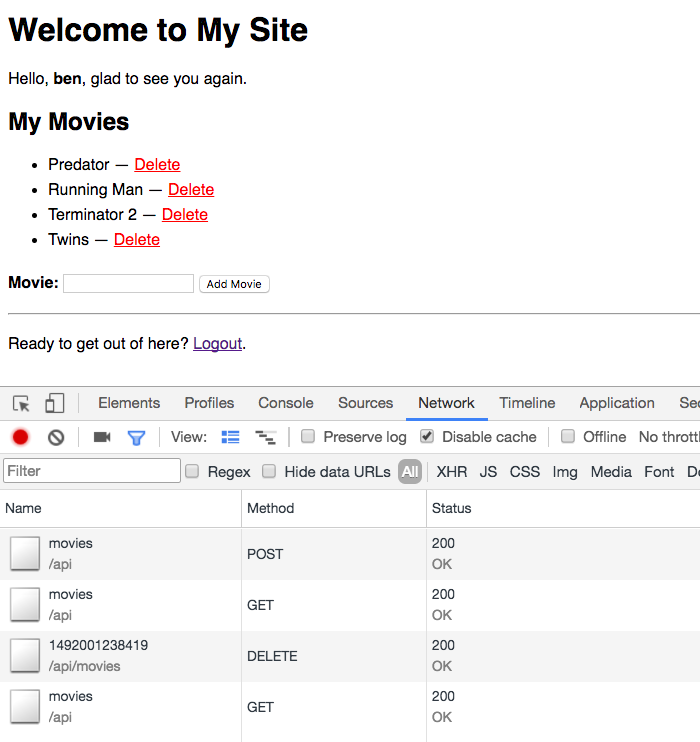Select the All filter type button
This screenshot has width=700, height=742.
click(x=410, y=471)
